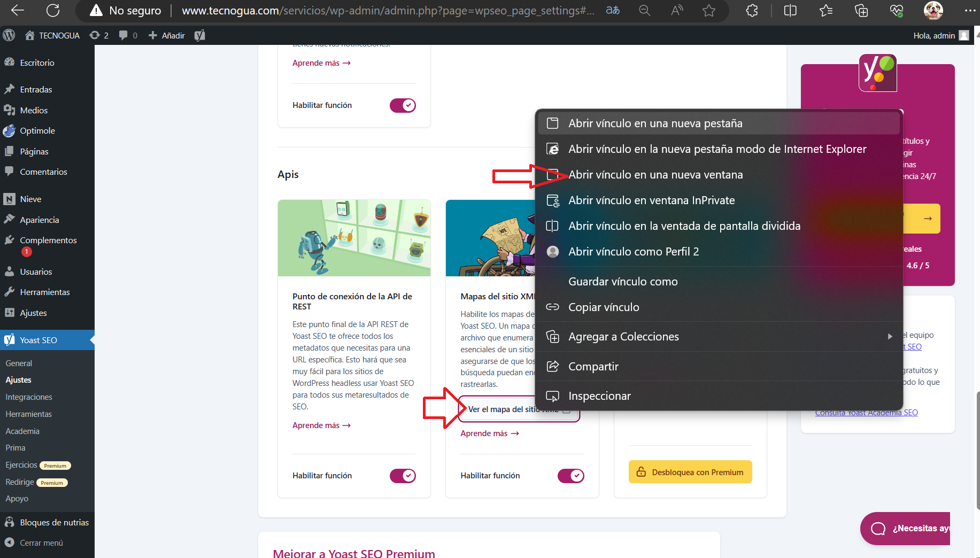Viewport: 980px width, 558px height.
Task: Click the browser back arrow
Action: [x=18, y=10]
